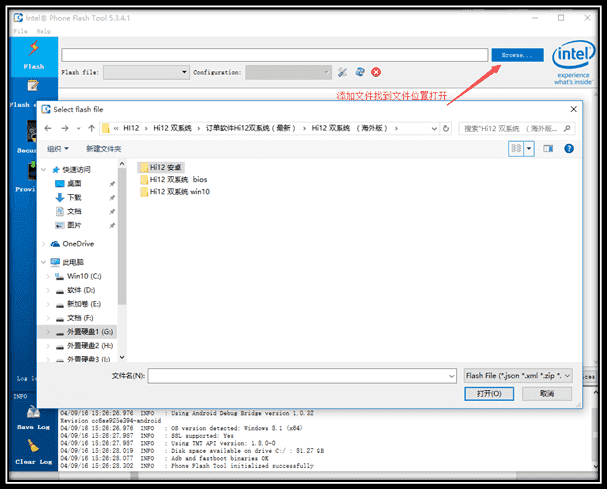
Task: Open the dialog's blue help icon
Action: click(569, 149)
